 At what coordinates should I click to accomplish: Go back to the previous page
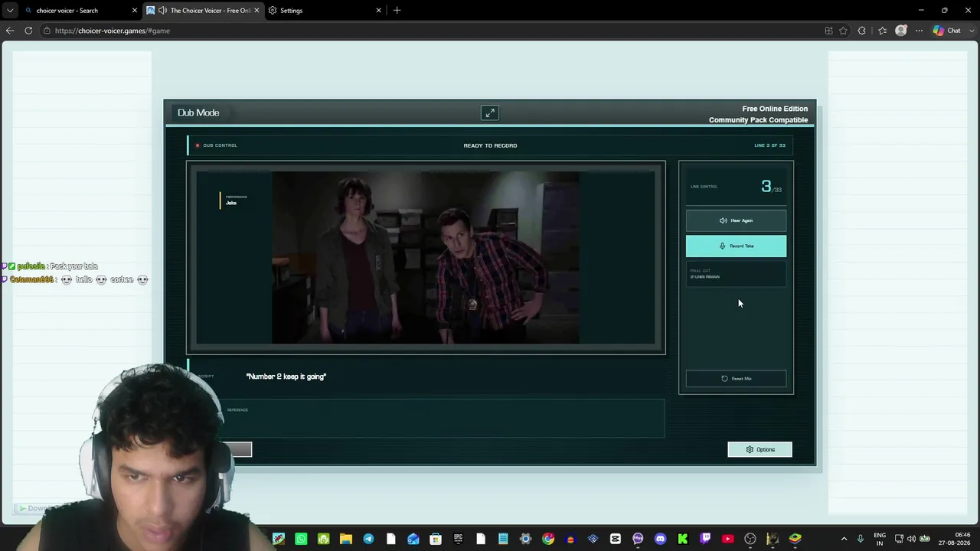[10, 31]
